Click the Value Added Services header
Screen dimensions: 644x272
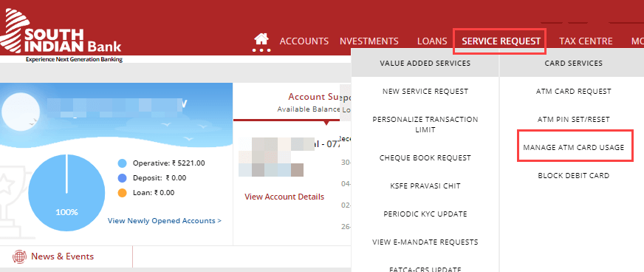click(x=425, y=64)
